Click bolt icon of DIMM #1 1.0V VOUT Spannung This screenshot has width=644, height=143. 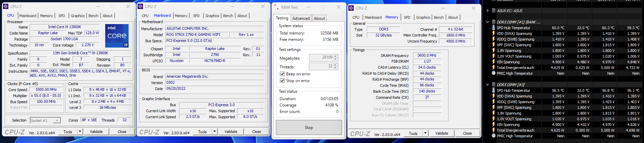click(x=494, y=56)
